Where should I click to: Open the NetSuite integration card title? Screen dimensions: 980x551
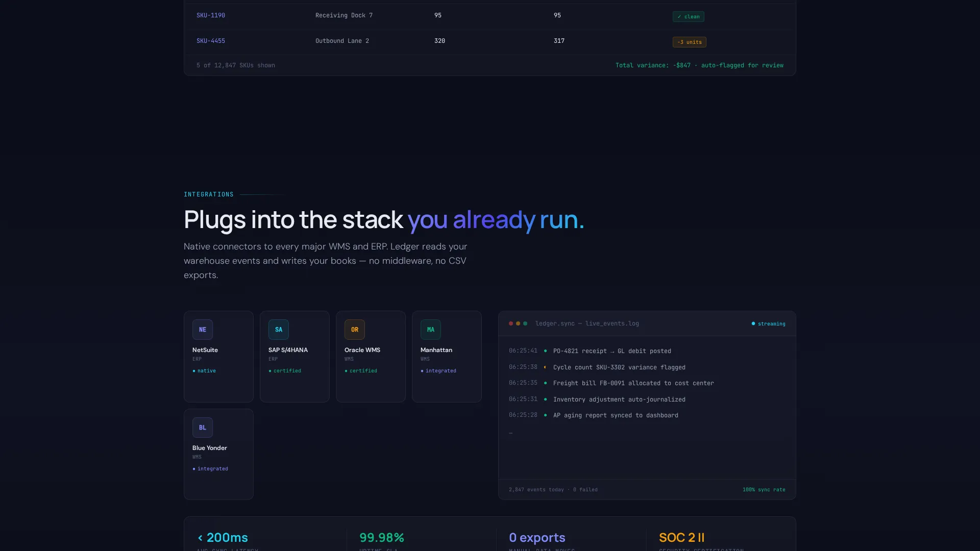pyautogui.click(x=205, y=350)
